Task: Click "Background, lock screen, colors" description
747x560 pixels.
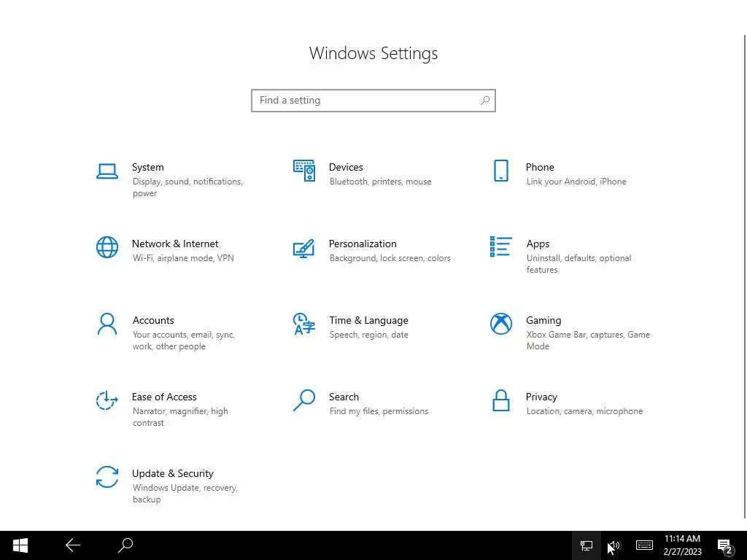Action: [x=390, y=258]
